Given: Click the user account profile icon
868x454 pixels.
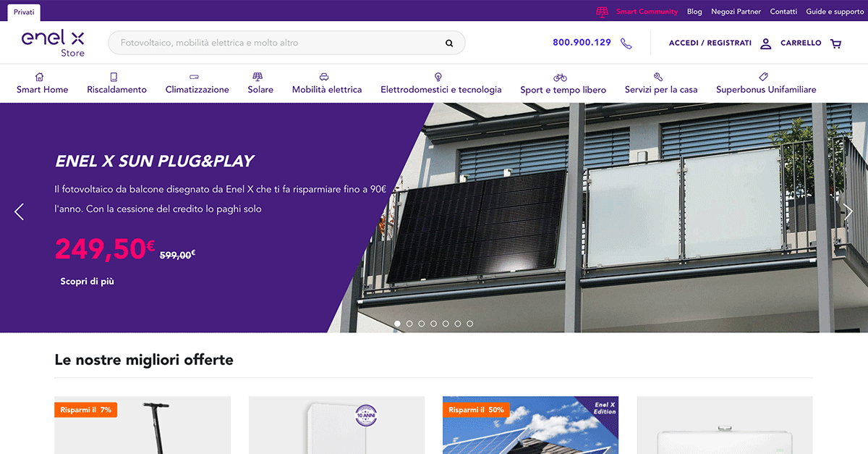Looking at the screenshot, I should 766,43.
